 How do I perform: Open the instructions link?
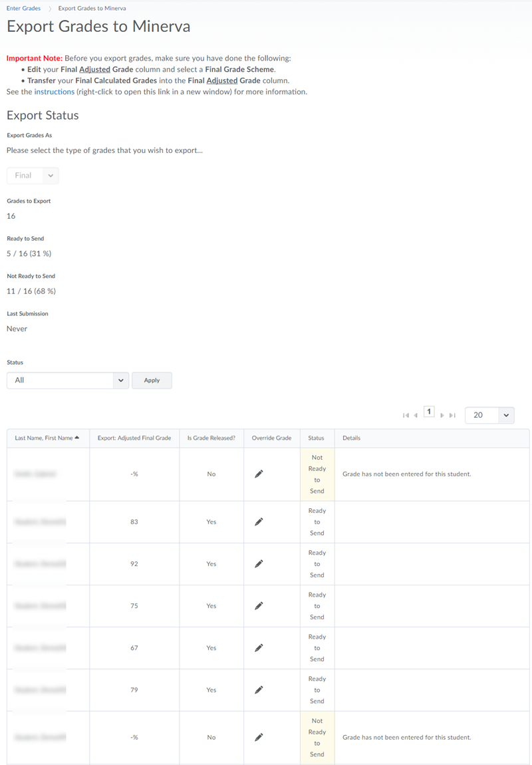(55, 91)
